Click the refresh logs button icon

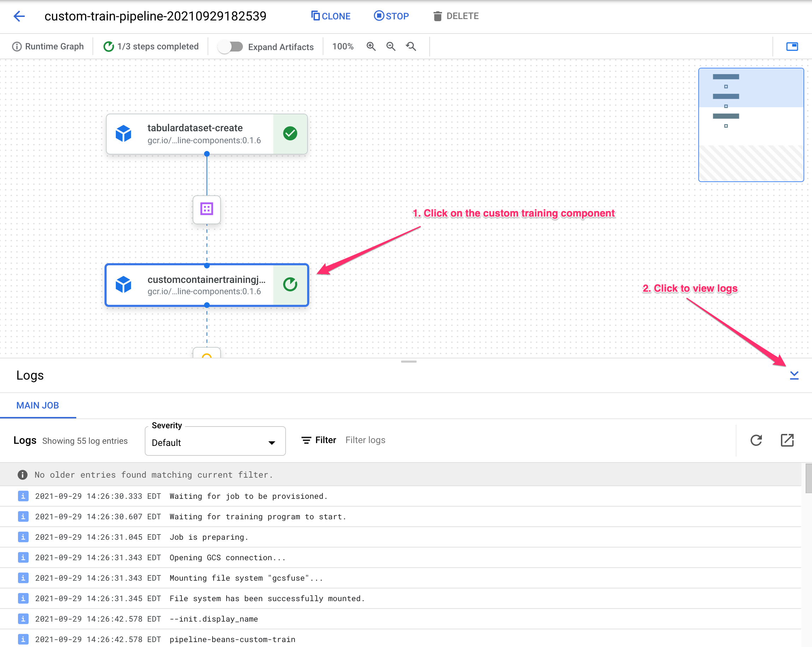click(x=757, y=440)
